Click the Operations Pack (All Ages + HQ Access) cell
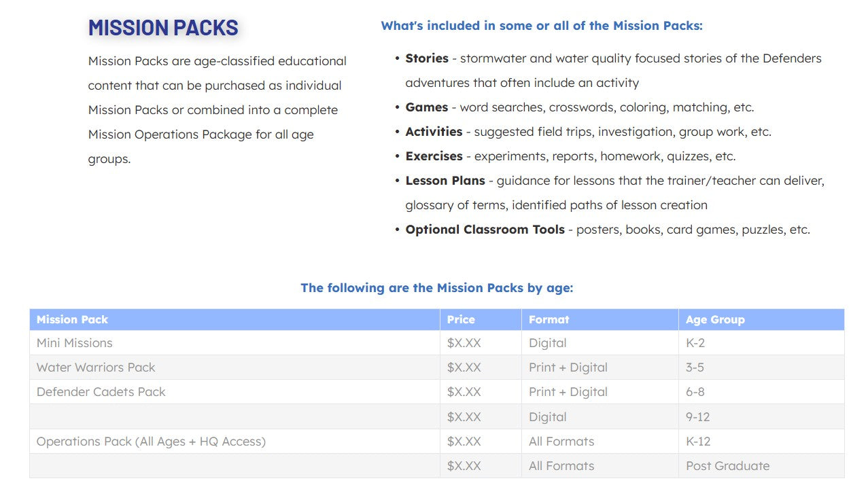This screenshot has width=868, height=485. pos(151,442)
